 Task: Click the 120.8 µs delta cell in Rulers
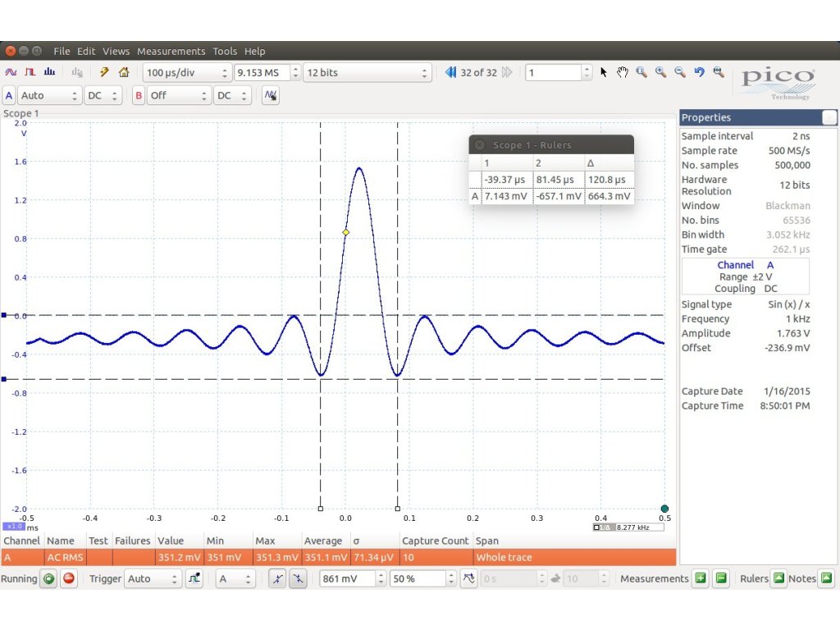(609, 180)
